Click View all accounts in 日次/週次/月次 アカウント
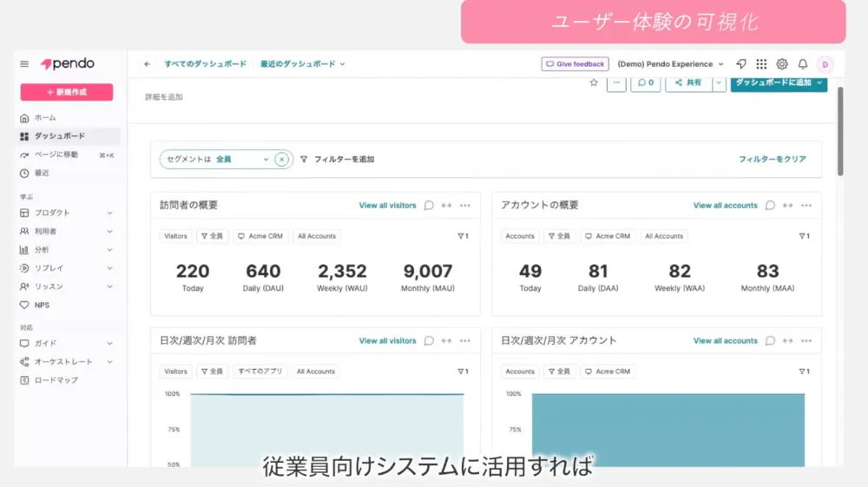 [725, 341]
